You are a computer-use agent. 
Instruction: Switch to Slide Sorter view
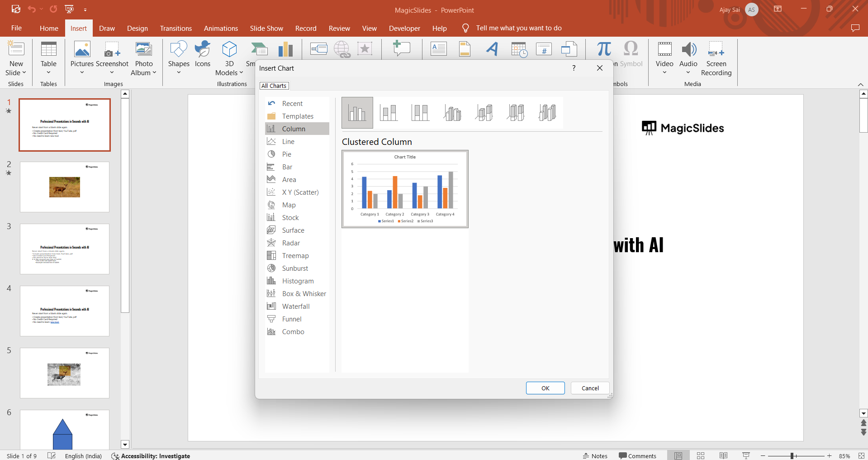[x=701, y=455]
